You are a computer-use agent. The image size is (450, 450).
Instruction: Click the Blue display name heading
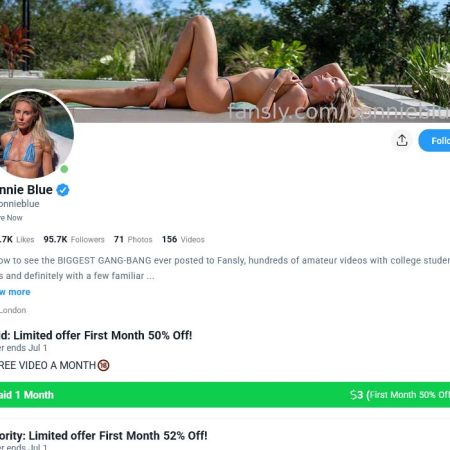[x=26, y=190]
